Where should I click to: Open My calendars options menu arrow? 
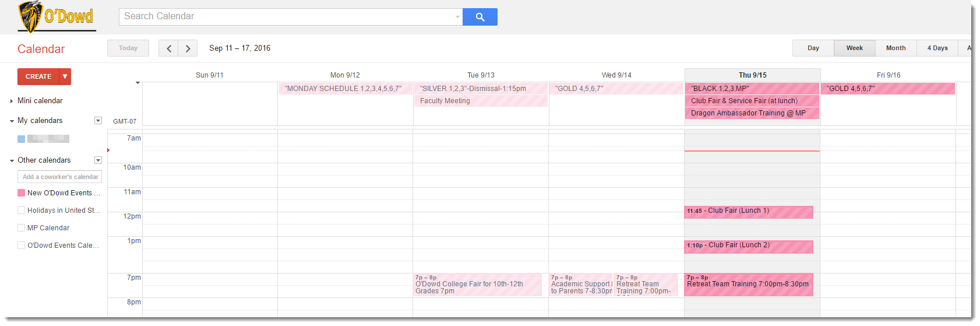[98, 121]
